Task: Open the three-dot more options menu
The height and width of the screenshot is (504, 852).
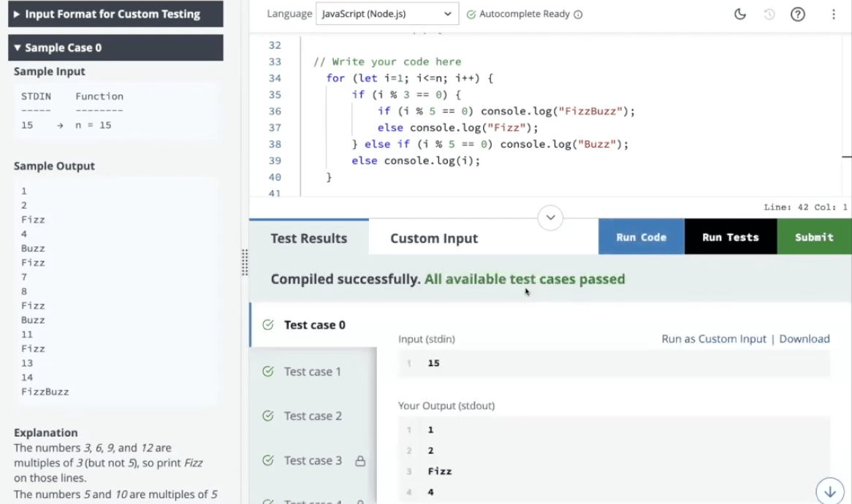Action: coord(834,14)
